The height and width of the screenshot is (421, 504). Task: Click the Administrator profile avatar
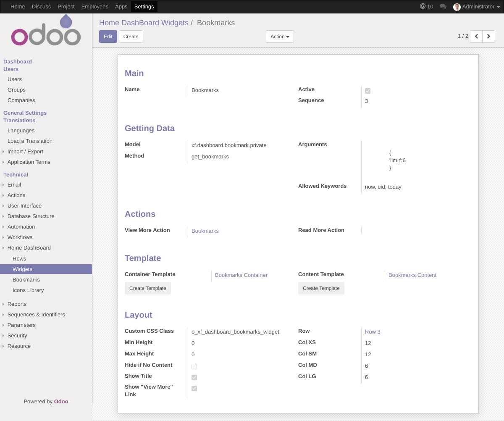[x=457, y=6]
